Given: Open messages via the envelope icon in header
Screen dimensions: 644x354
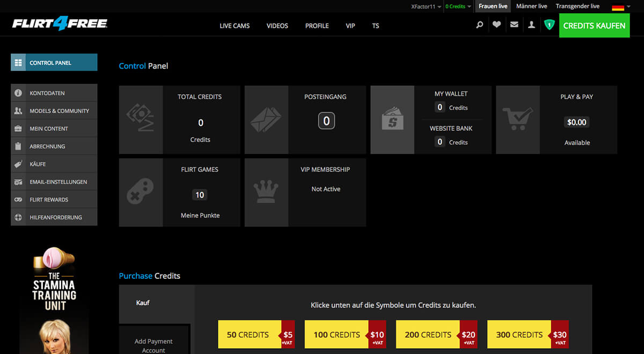Looking at the screenshot, I should 514,25.
